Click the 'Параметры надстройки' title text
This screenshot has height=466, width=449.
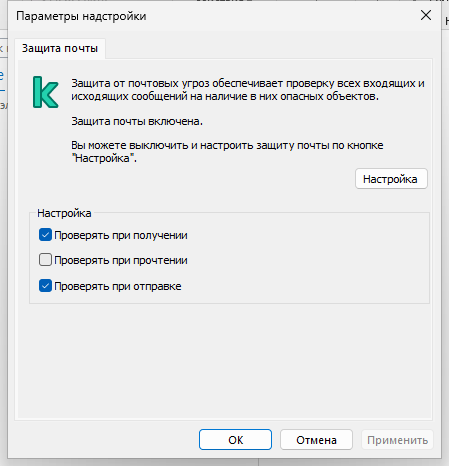81,16
